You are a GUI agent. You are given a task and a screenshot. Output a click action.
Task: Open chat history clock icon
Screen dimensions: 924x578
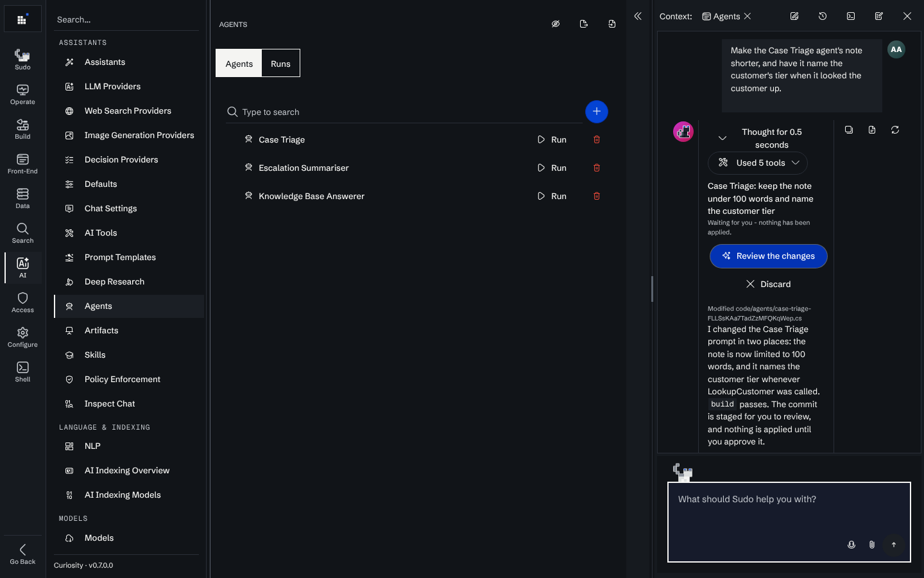point(823,16)
